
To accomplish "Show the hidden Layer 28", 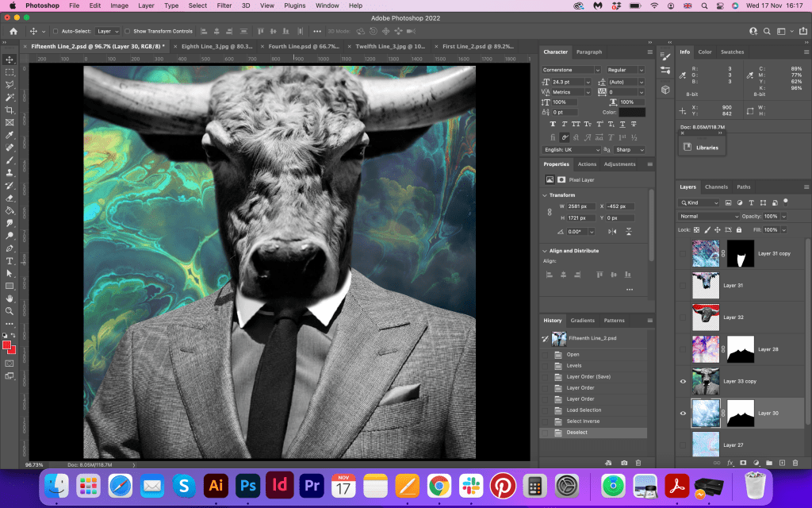I will (683, 348).
